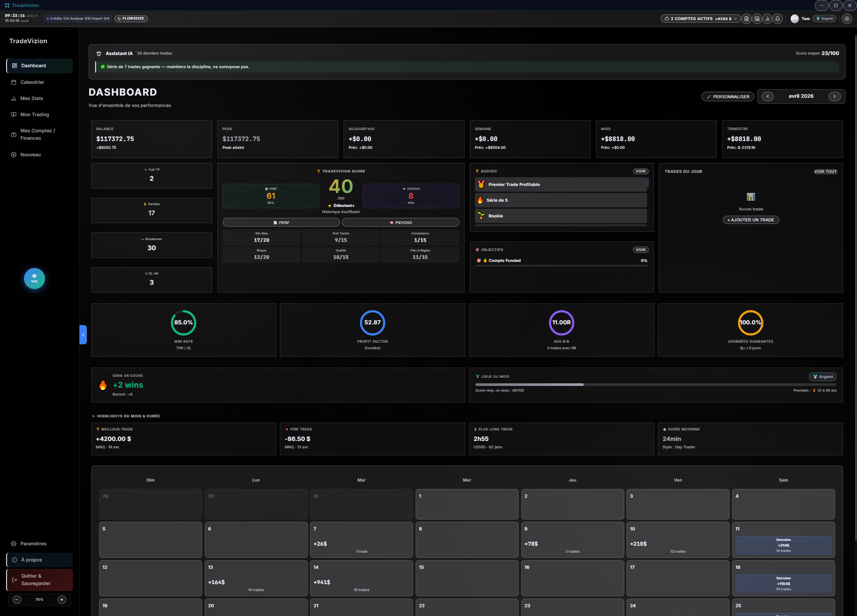The height and width of the screenshot is (616, 857).
Task: Click VOIR in the Badges panel
Action: [640, 171]
